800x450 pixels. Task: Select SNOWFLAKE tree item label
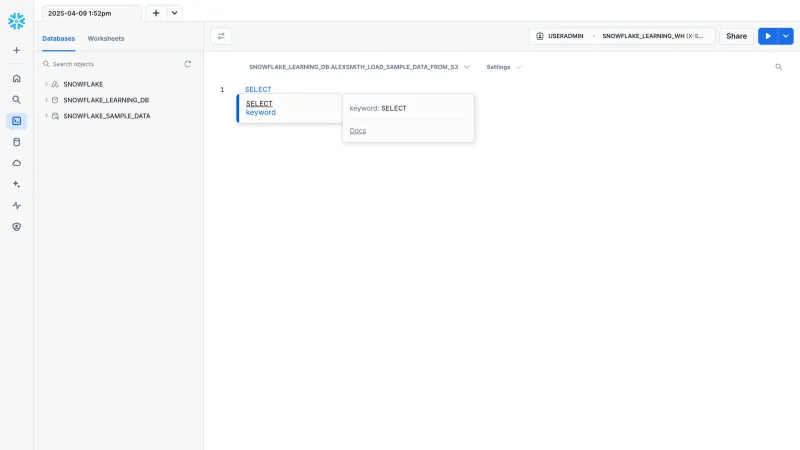click(83, 84)
